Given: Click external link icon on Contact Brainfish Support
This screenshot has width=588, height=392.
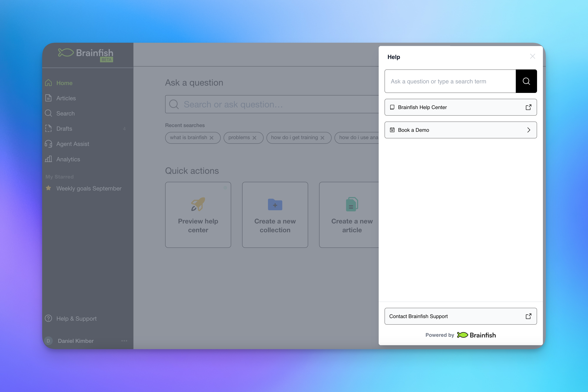Looking at the screenshot, I should (x=528, y=316).
